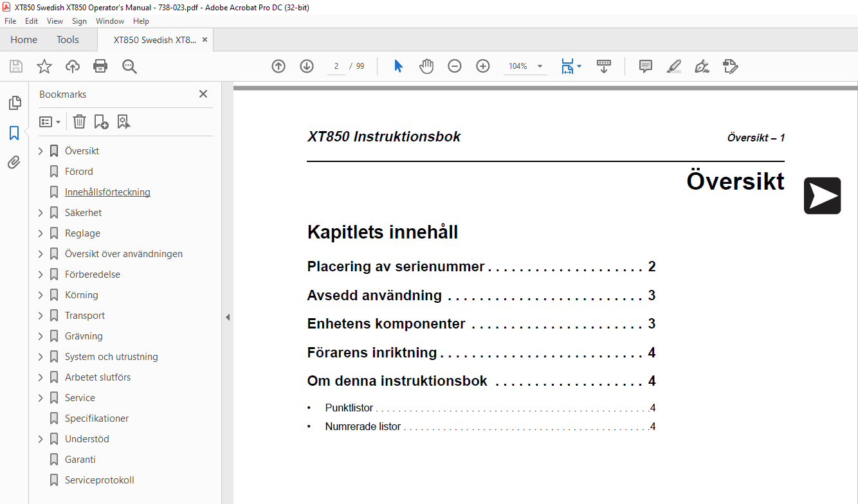
Task: Select the Highlight text tool
Action: coord(673,66)
